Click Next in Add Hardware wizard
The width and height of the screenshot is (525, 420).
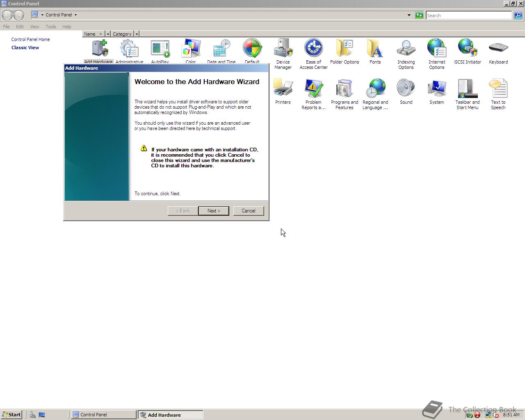coord(214,211)
